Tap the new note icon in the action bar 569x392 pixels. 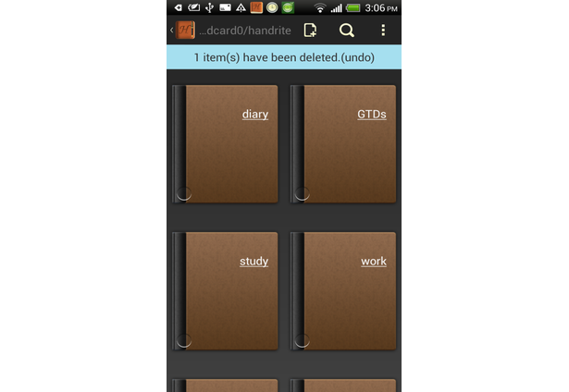[x=310, y=31]
